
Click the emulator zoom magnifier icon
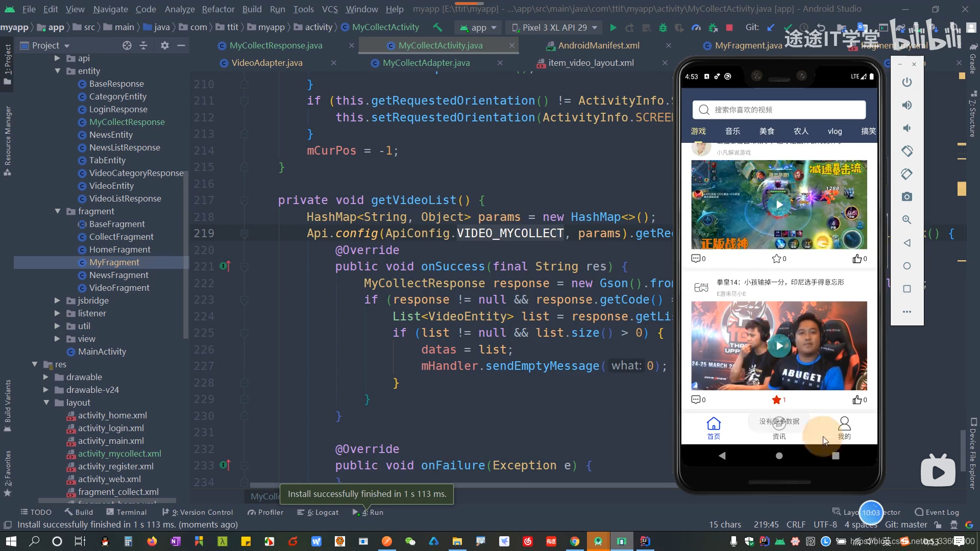point(906,220)
